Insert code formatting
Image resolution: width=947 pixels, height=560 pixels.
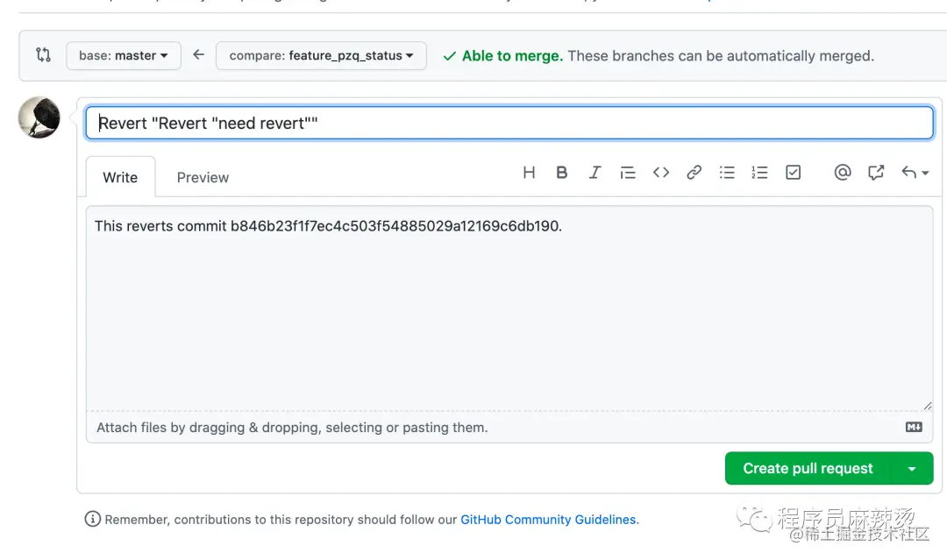coord(661,173)
